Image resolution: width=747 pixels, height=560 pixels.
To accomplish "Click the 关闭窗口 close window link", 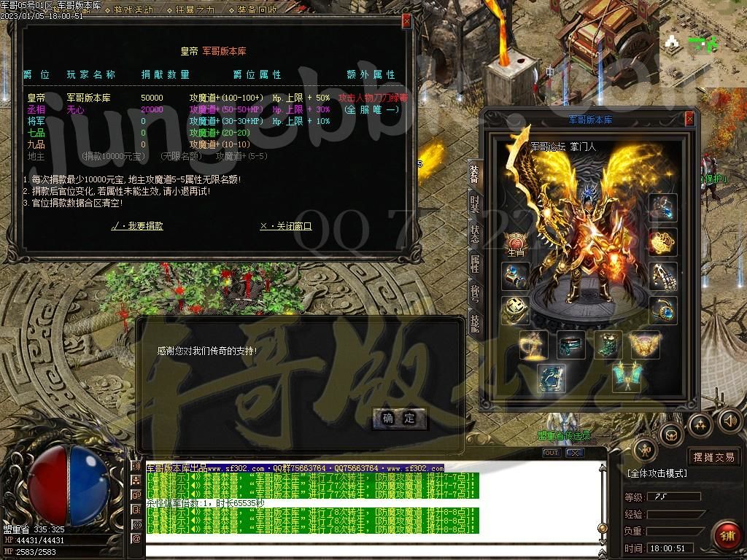I will [x=286, y=226].
